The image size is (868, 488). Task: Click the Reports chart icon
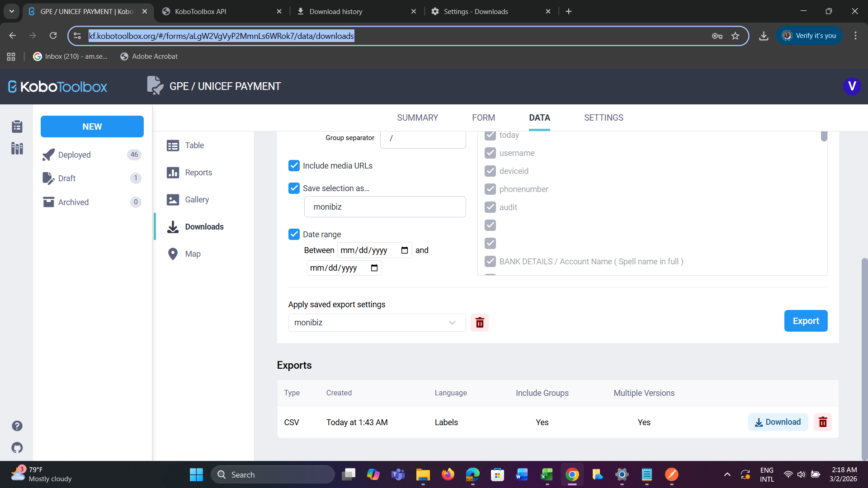point(173,173)
